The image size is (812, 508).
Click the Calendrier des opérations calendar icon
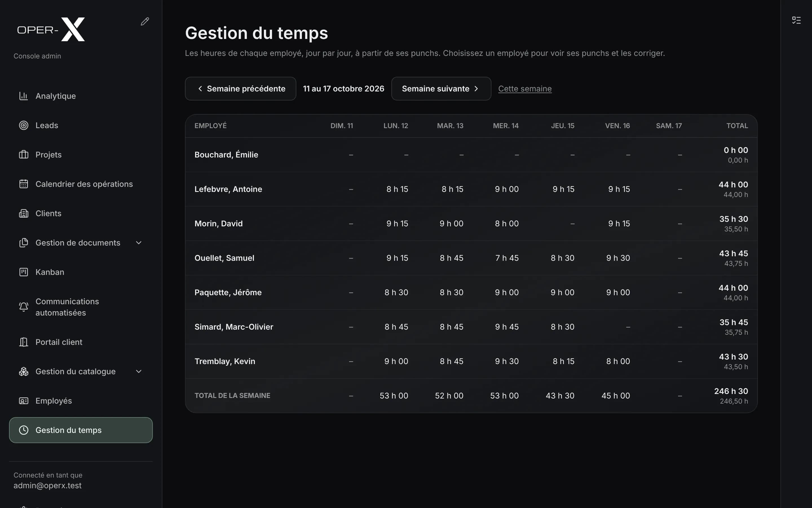point(23,184)
